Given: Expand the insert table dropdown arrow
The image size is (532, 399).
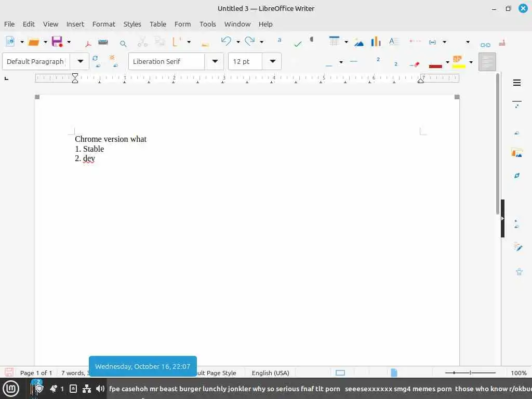Looking at the screenshot, I should tap(346, 42).
